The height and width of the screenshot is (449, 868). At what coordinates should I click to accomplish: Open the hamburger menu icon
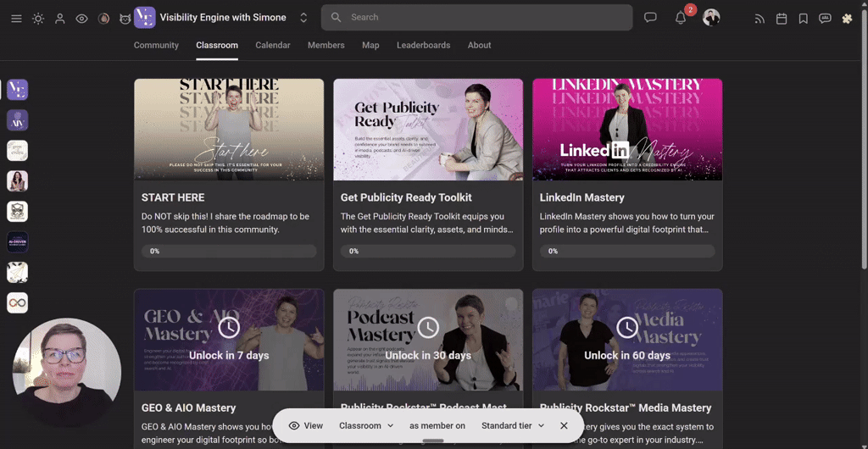coord(17,19)
